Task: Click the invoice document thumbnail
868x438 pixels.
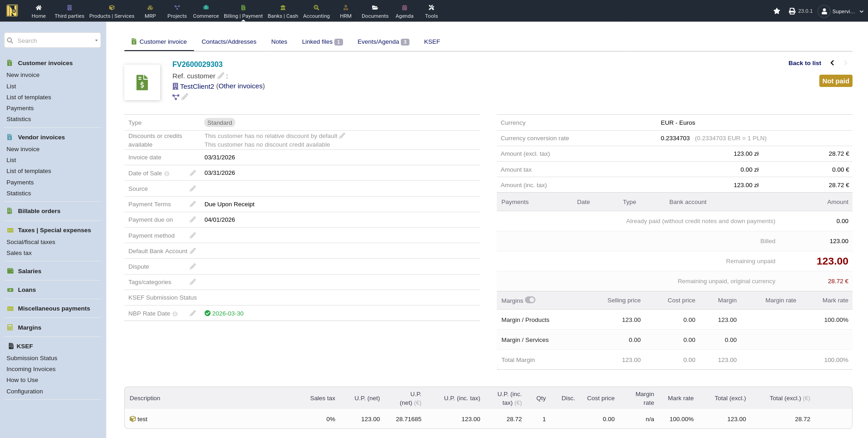Action: pyautogui.click(x=142, y=82)
